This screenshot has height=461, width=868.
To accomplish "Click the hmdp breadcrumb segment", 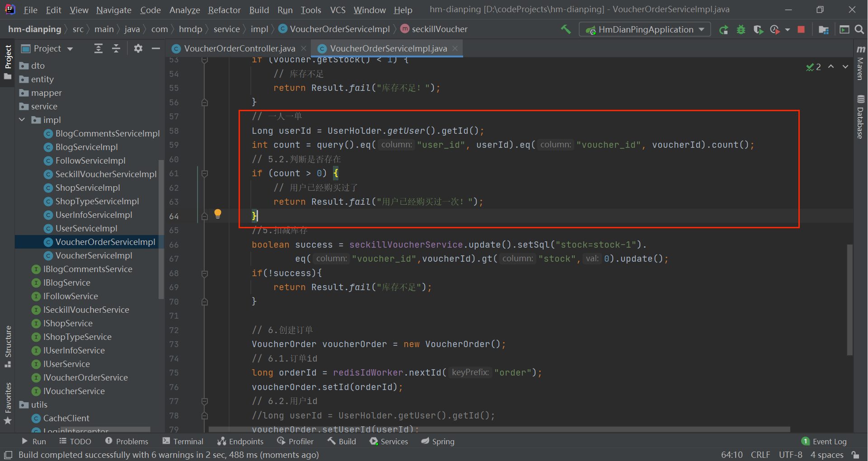I will pyautogui.click(x=190, y=29).
